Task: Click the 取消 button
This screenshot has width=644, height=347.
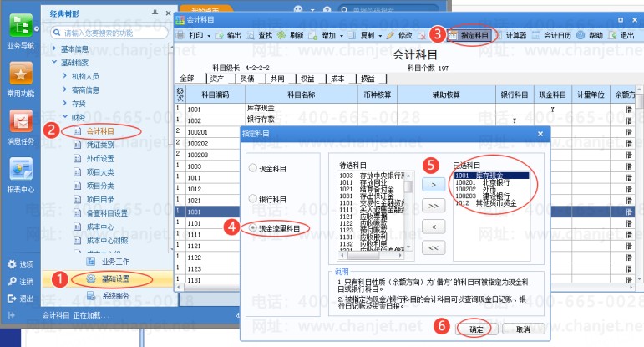Action: pos(523,329)
